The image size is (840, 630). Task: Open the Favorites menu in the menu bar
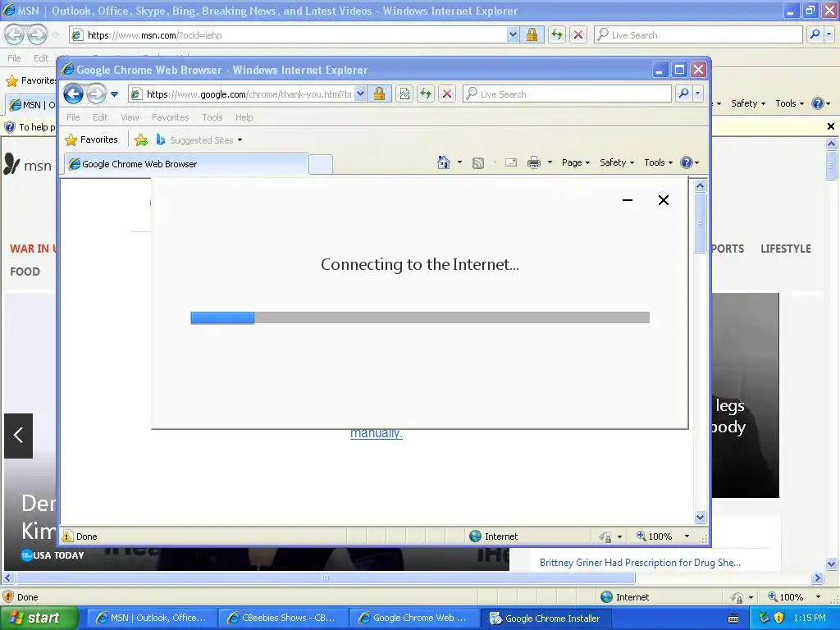click(x=171, y=117)
